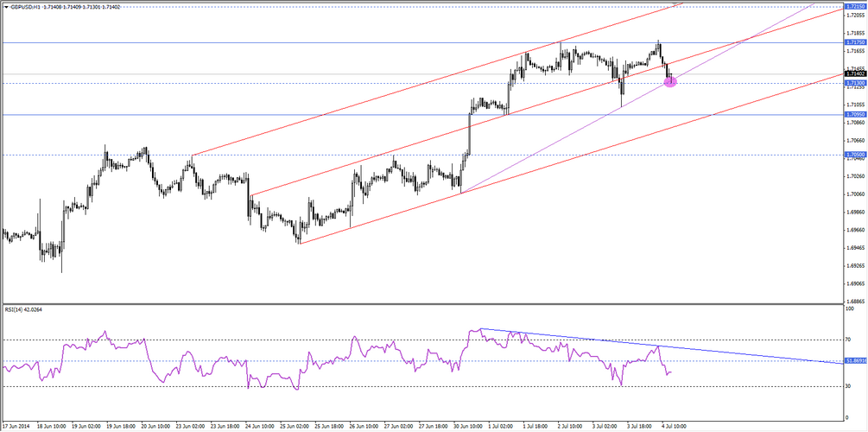Click the 26 Jun 10:00 time label

click(362, 427)
